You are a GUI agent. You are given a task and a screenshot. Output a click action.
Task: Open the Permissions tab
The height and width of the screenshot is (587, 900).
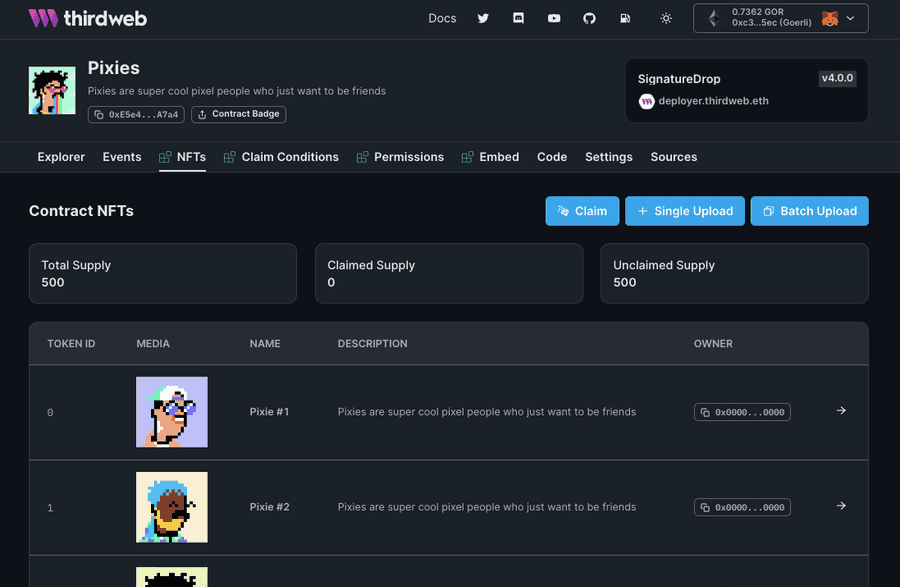point(400,157)
